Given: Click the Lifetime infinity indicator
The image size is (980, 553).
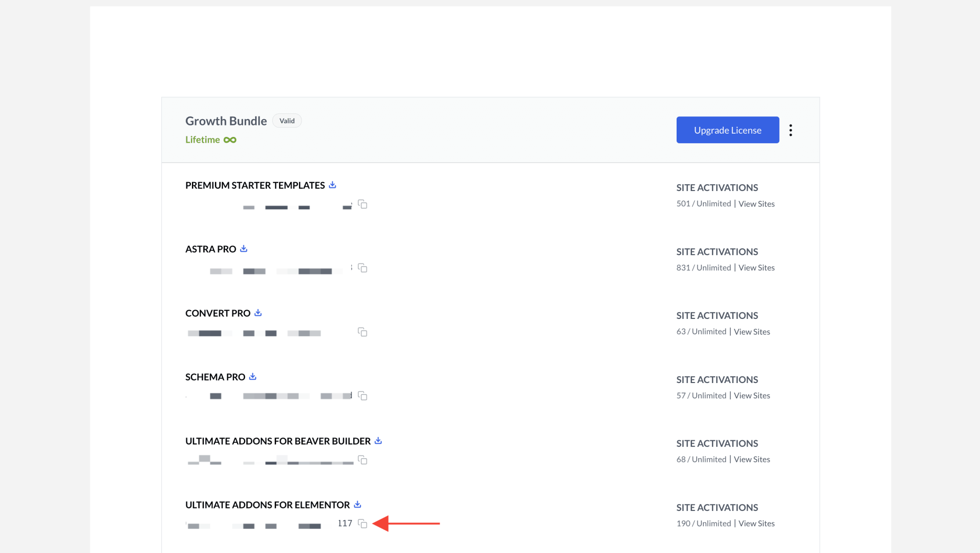Looking at the screenshot, I should click(231, 139).
